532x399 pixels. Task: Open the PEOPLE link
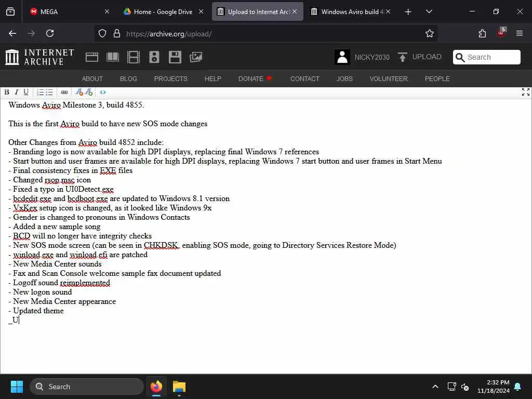point(437,79)
